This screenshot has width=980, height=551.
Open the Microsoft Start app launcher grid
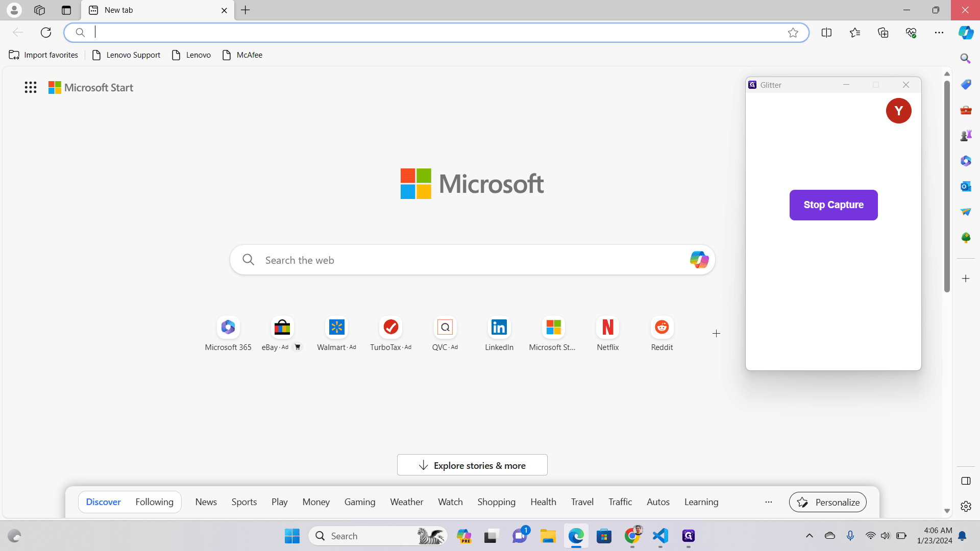pos(31,87)
